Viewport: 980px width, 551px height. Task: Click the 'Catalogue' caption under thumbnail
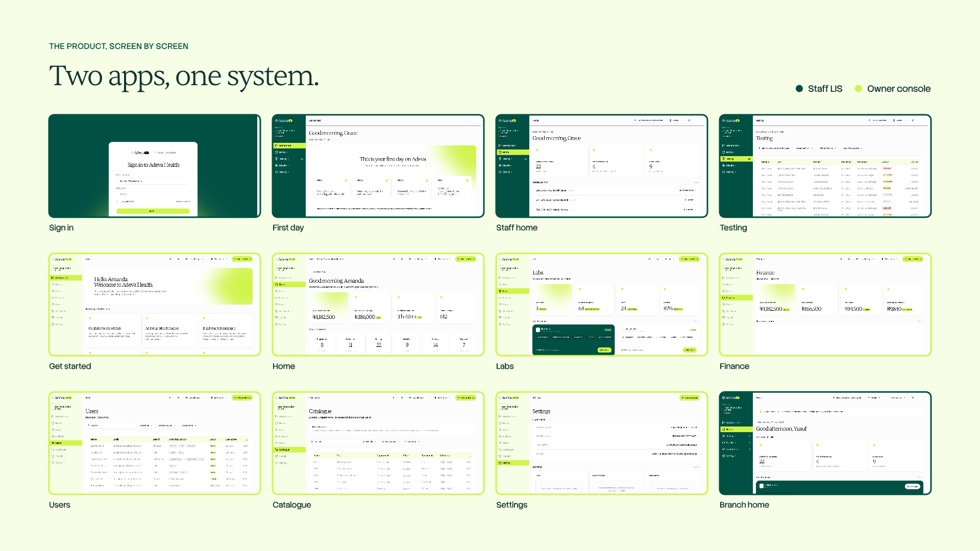[292, 505]
